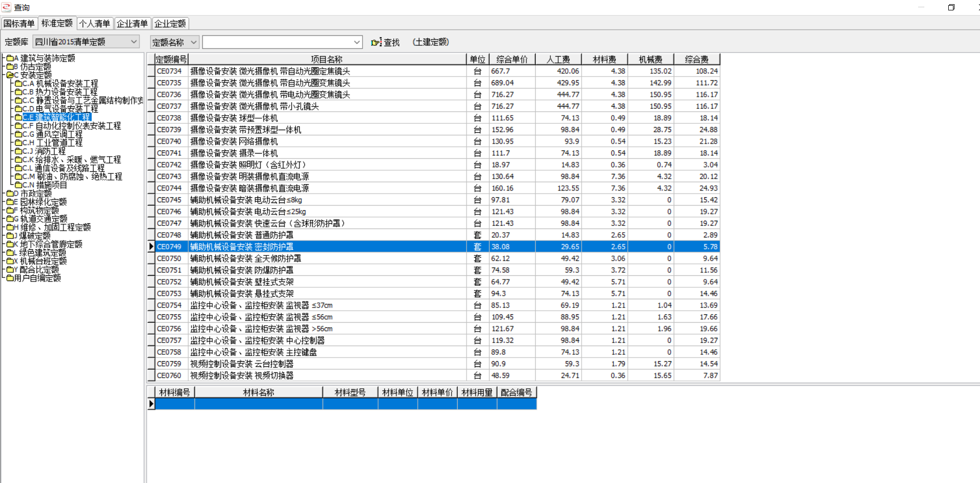
Task: Select C.N 措施项目 node
Action: 45,185
